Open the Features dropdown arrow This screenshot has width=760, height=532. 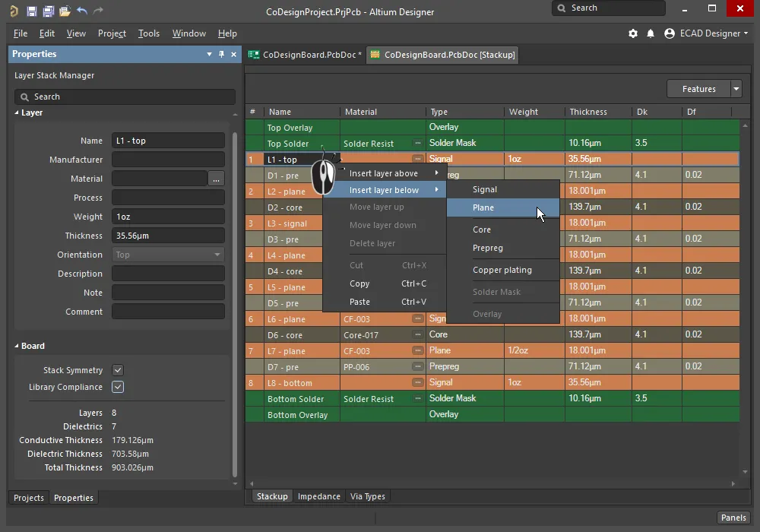[736, 89]
